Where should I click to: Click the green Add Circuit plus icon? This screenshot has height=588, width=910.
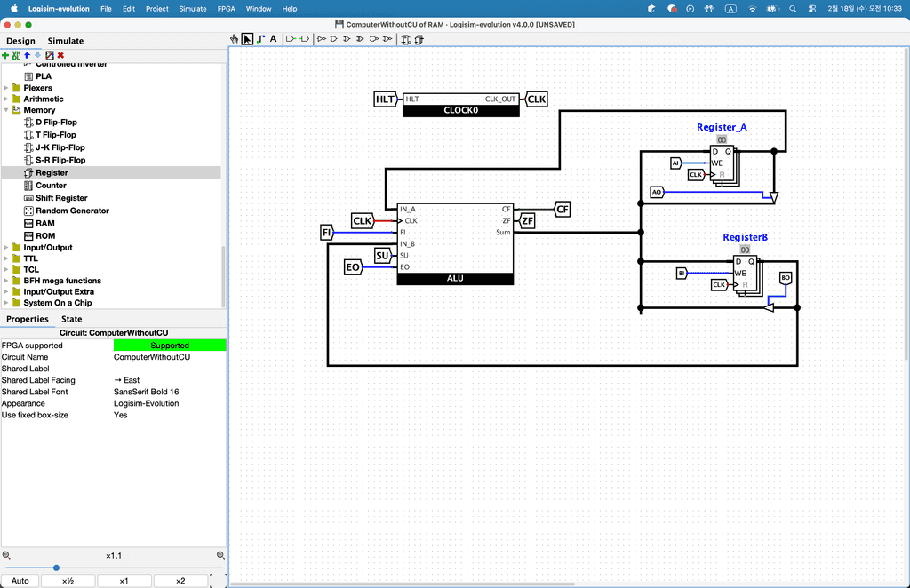click(x=5, y=55)
